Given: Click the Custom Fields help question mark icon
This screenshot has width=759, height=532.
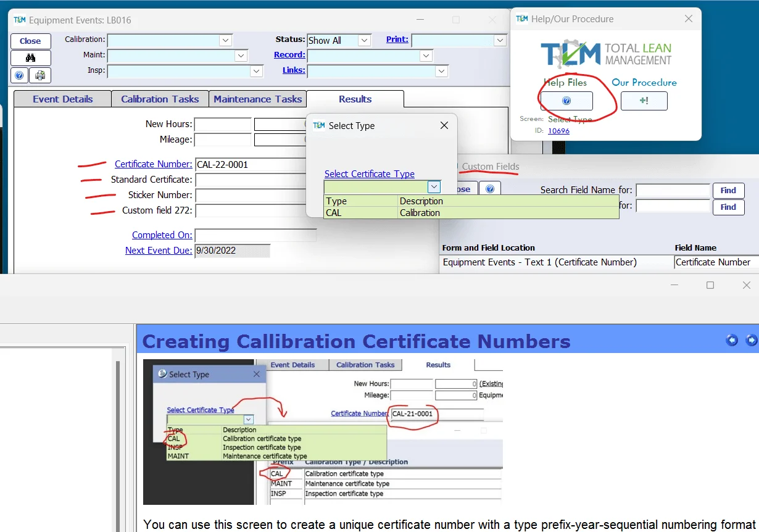Looking at the screenshot, I should (x=489, y=189).
